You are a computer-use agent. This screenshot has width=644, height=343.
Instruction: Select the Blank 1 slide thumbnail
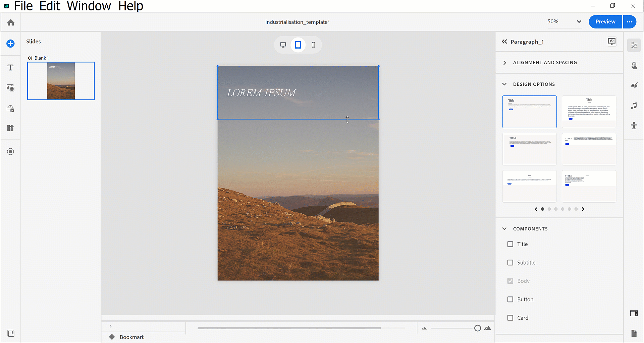(x=61, y=81)
